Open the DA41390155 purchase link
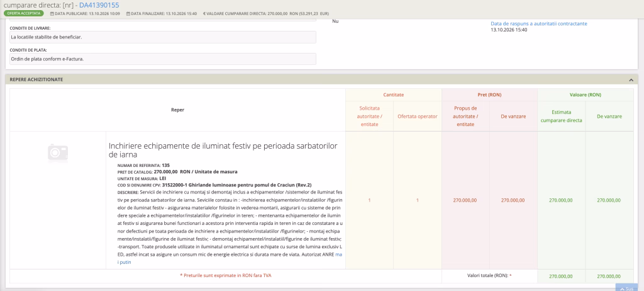 point(99,5)
